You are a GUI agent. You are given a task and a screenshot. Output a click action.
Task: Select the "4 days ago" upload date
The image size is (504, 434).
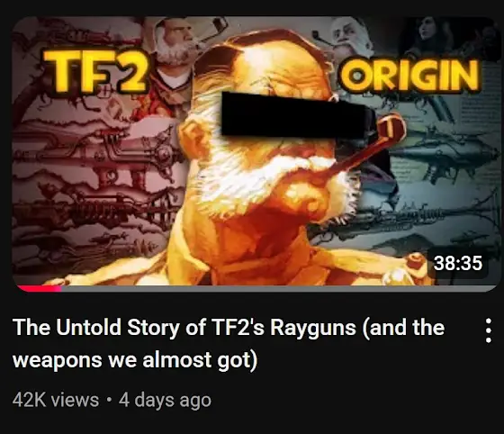coord(165,401)
